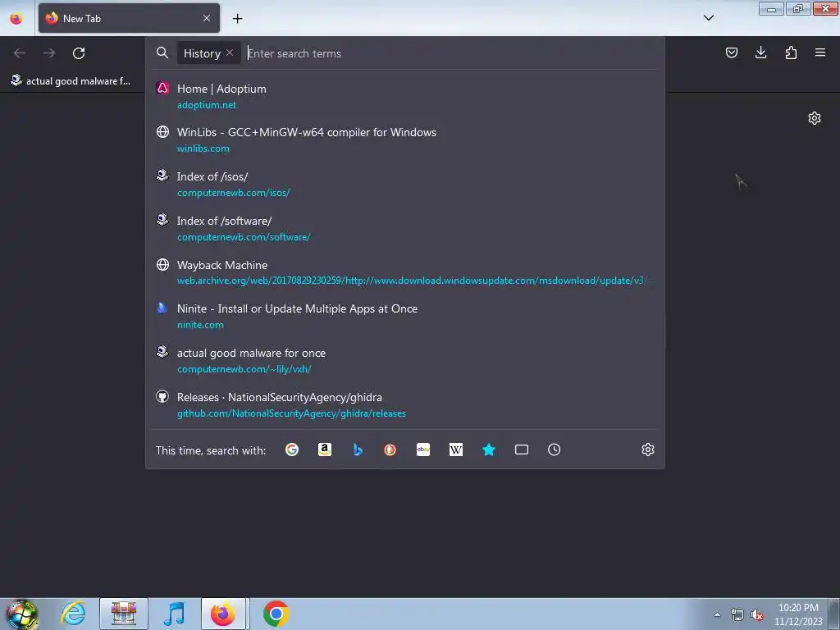Launch Internet Explorer from taskbar
Image resolution: width=840 pixels, height=630 pixels.
point(73,614)
